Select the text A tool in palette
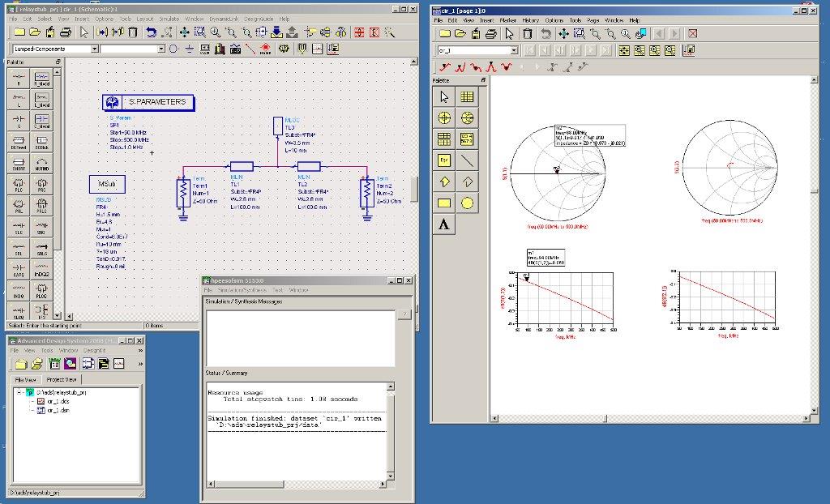This screenshot has width=830, height=504. pyautogui.click(x=444, y=224)
